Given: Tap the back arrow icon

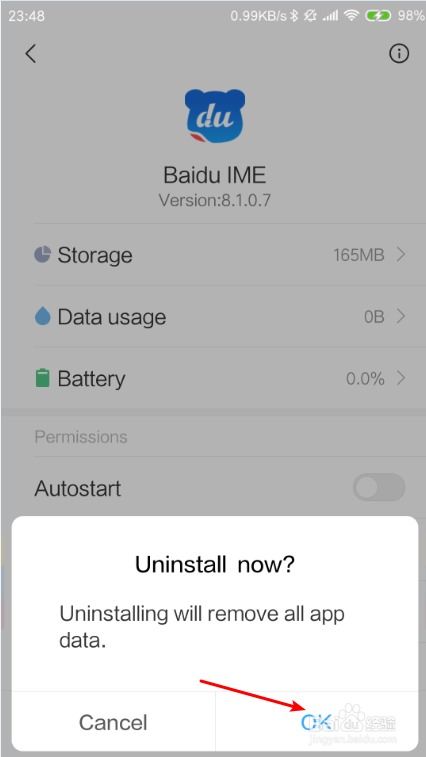Looking at the screenshot, I should (x=30, y=54).
